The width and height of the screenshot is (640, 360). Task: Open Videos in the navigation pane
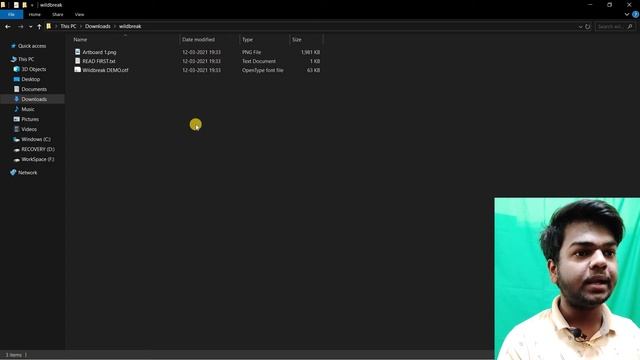pos(29,129)
